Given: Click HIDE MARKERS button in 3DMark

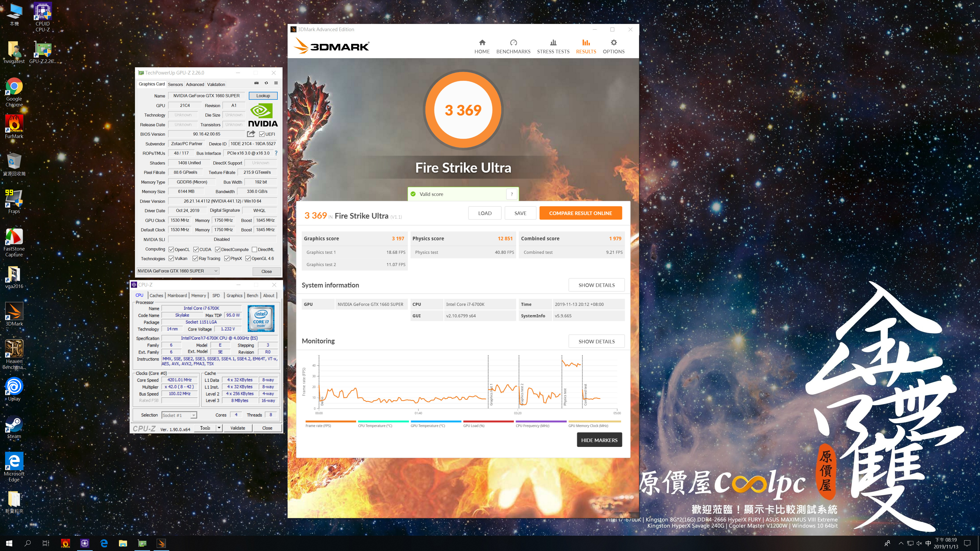Looking at the screenshot, I should (599, 440).
